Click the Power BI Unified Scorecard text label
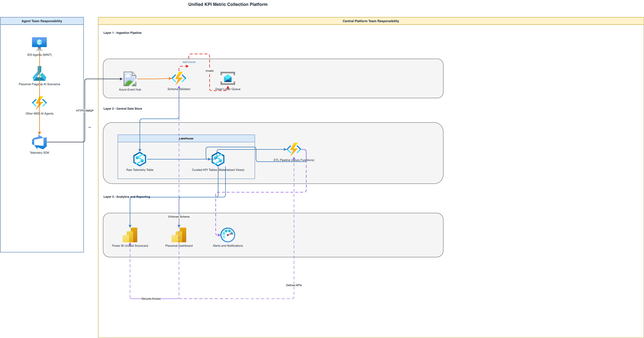 130,246
